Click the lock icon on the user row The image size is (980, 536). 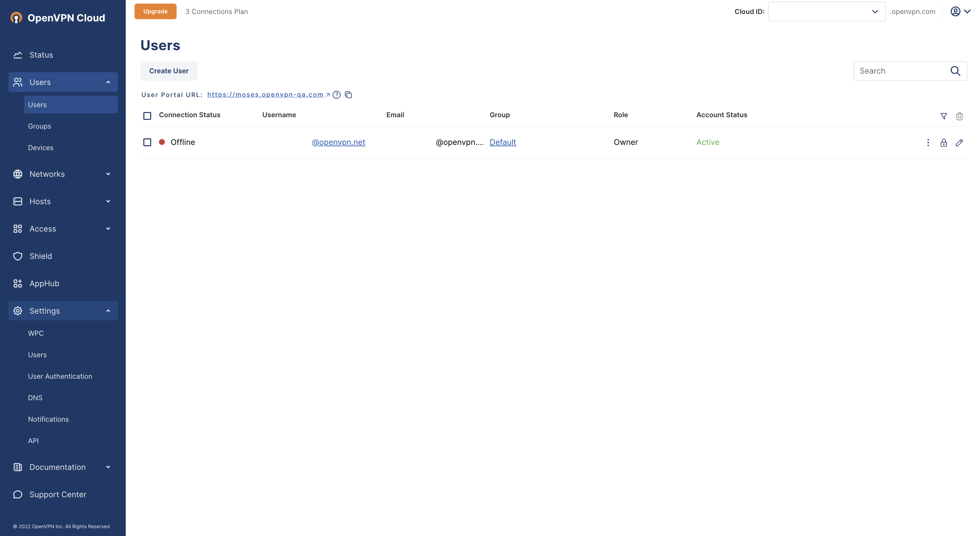[944, 143]
